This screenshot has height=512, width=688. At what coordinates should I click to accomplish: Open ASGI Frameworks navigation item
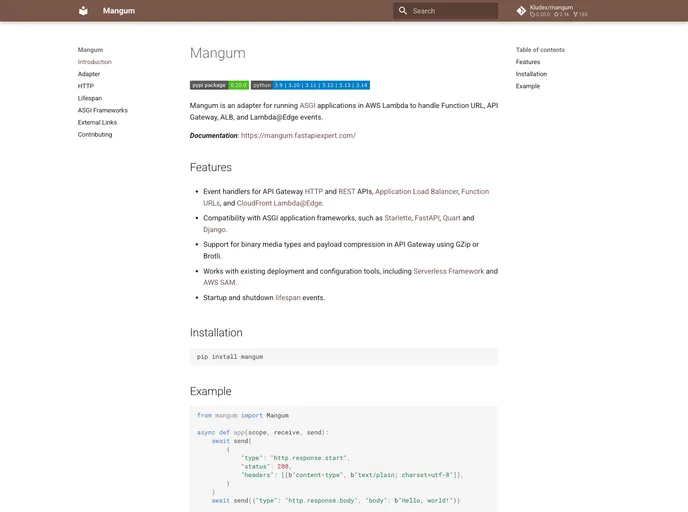pos(103,110)
